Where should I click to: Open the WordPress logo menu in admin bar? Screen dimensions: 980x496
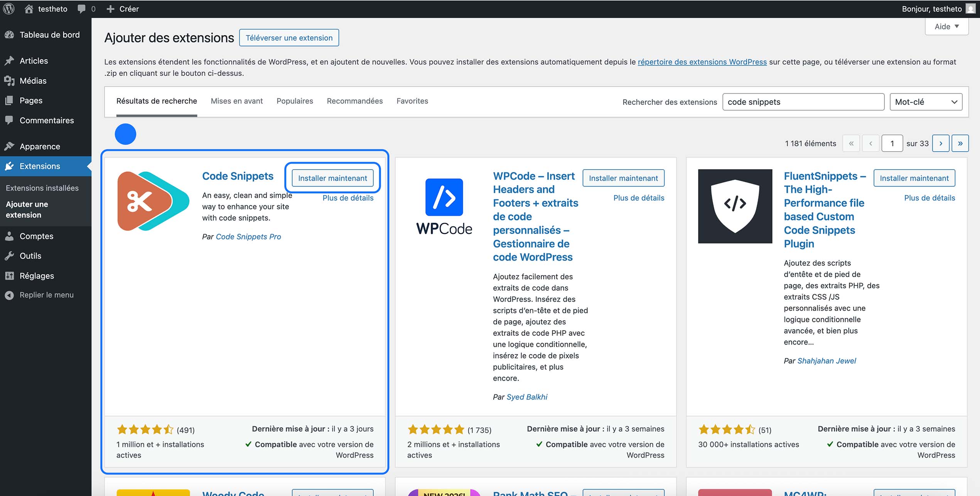[8, 8]
